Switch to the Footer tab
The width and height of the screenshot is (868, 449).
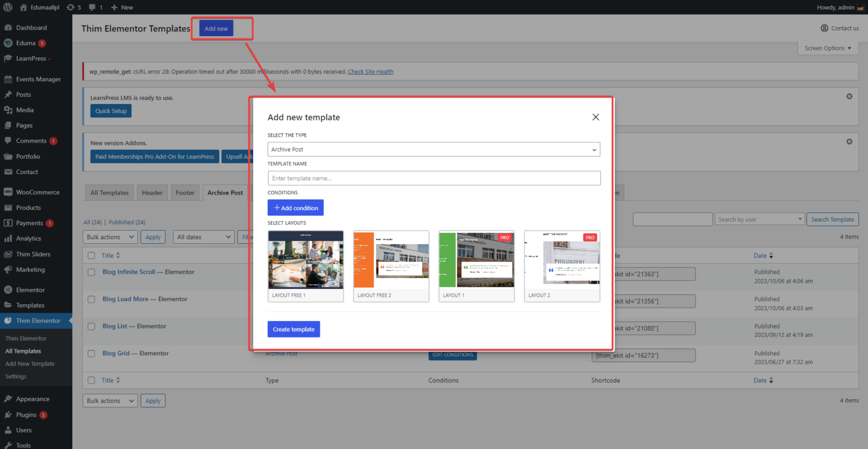click(x=185, y=192)
